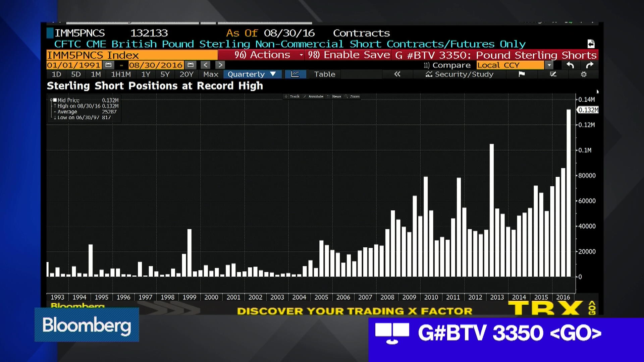Click the undo arrow icon

point(570,65)
